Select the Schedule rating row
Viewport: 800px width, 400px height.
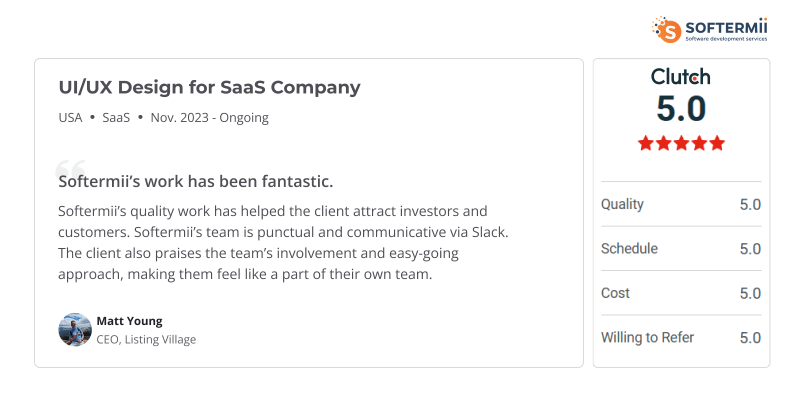point(681,248)
